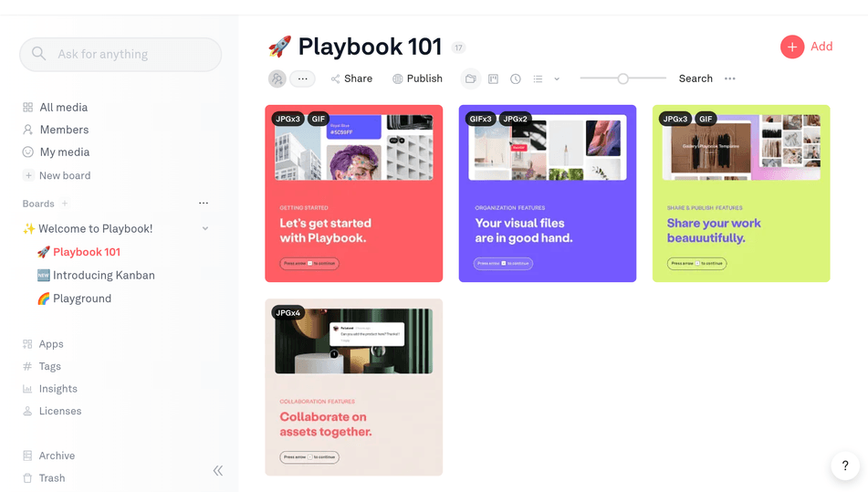Image resolution: width=868 pixels, height=492 pixels.
Task: Click the GIFx3 badge on purple card
Action: [480, 119]
